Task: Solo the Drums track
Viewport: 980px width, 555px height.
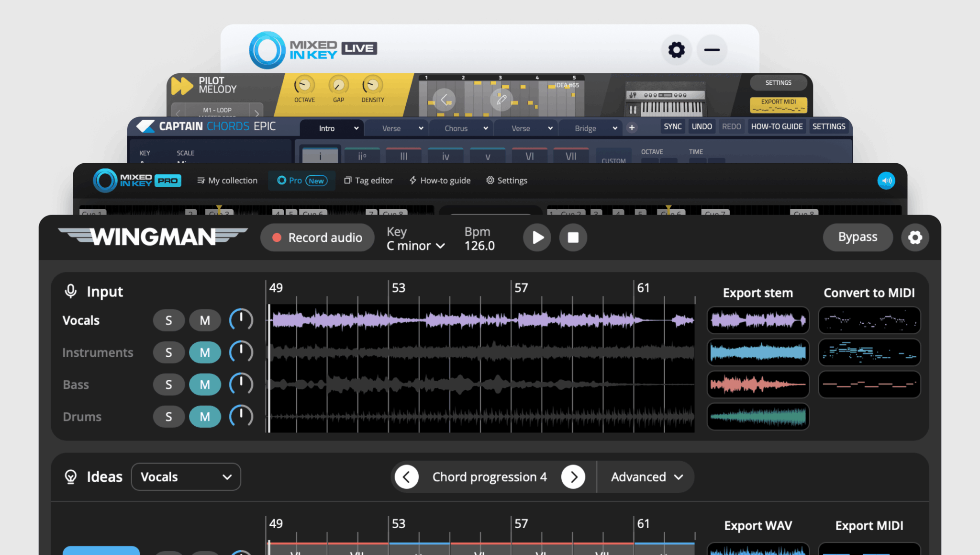Action: point(168,417)
